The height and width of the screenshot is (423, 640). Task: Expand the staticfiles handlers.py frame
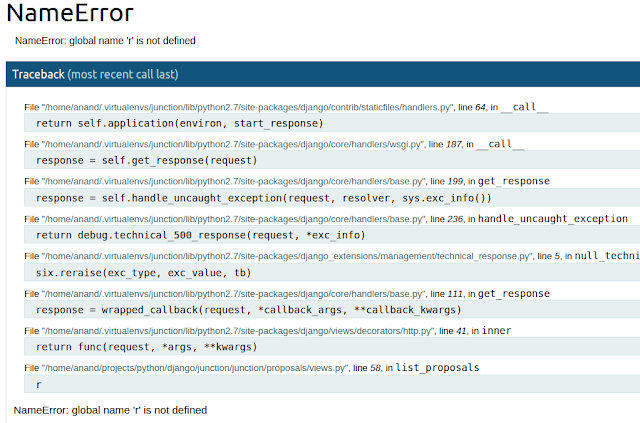click(286, 107)
